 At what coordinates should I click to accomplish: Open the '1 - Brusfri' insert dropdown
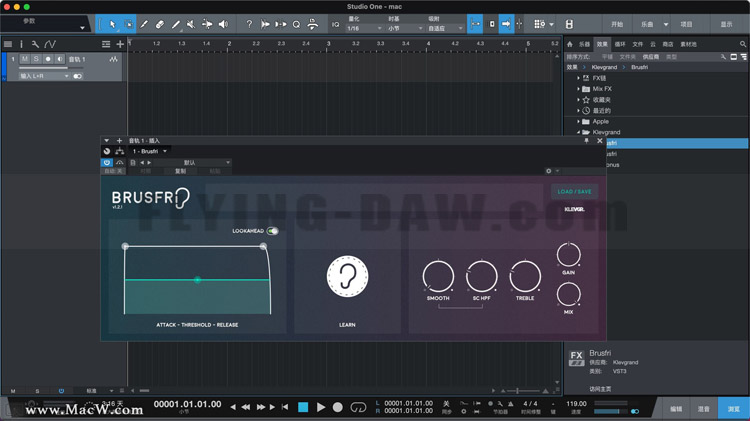pos(150,151)
